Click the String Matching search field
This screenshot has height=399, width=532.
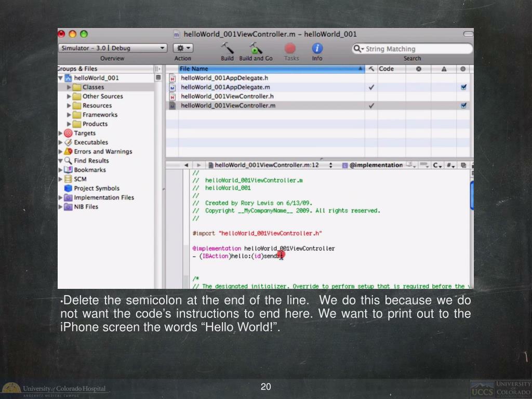412,49
